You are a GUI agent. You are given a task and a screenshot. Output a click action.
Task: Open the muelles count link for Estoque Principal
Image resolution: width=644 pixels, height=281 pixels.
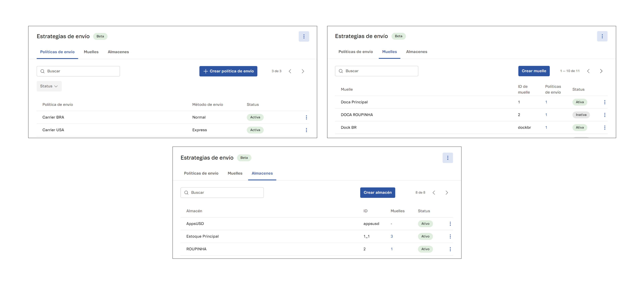coord(392,236)
